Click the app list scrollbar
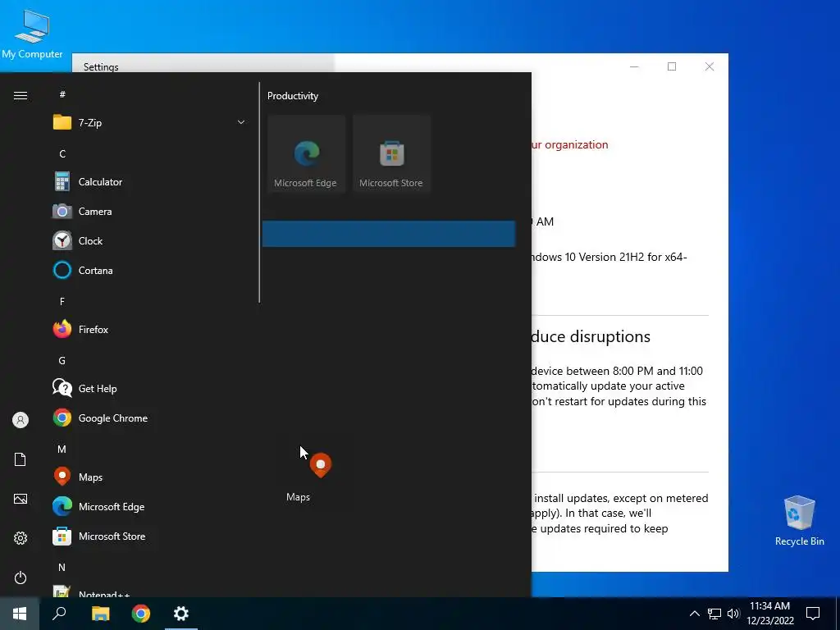 [259, 192]
